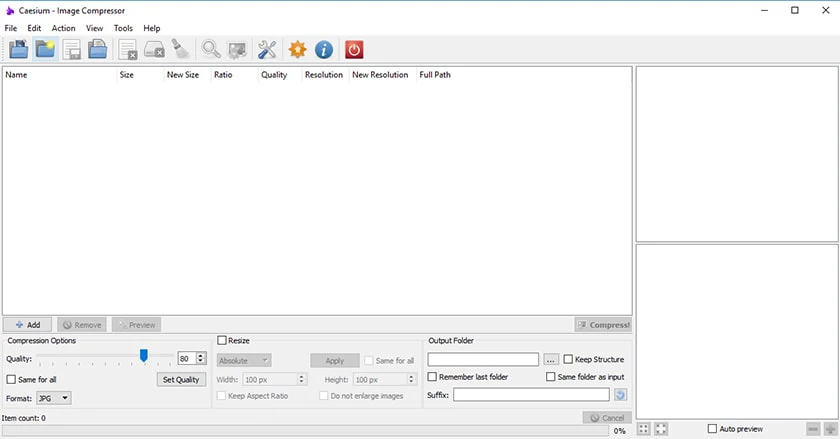Viewport: 840px width, 439px height.
Task: Sort by New Size column header
Action: tap(183, 75)
